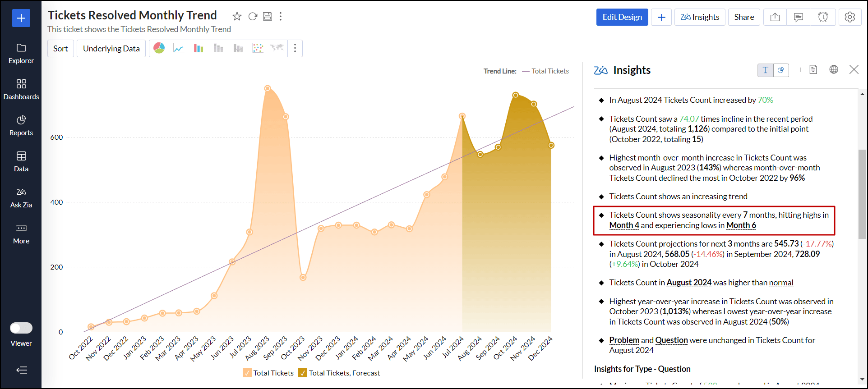This screenshot has height=389, width=868.
Task: Open more chart types menu
Action: 295,48
